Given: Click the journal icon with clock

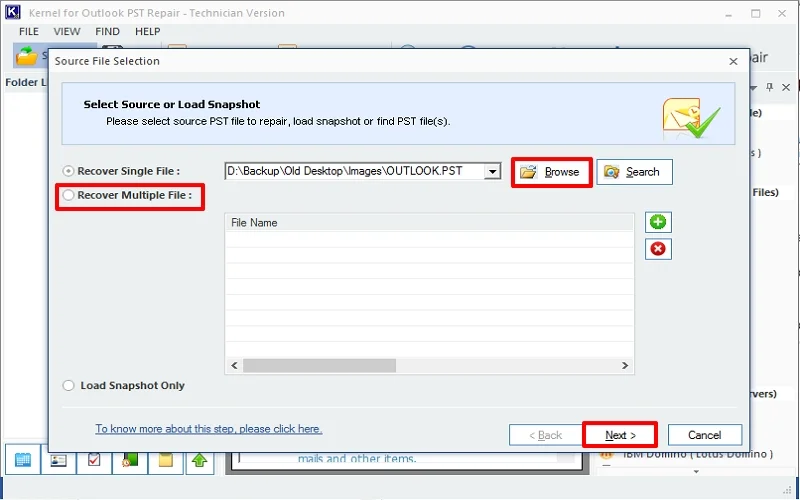Looking at the screenshot, I should (x=130, y=461).
